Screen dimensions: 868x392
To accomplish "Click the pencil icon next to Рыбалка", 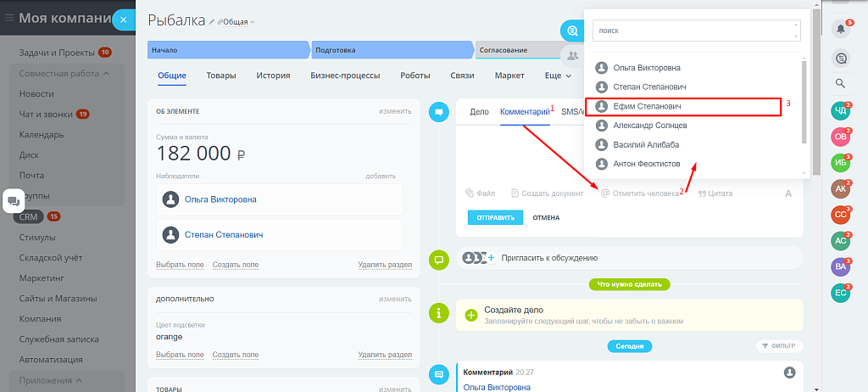I will pyautogui.click(x=211, y=21).
